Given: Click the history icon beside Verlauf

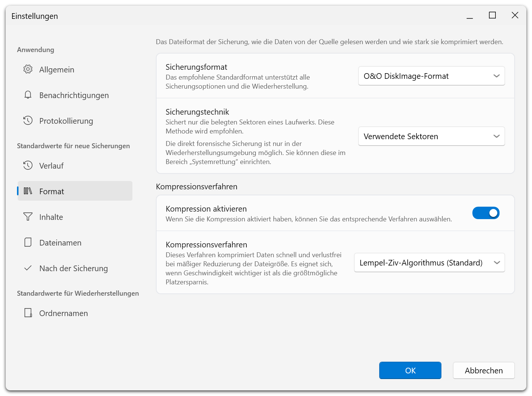Looking at the screenshot, I should [x=28, y=166].
